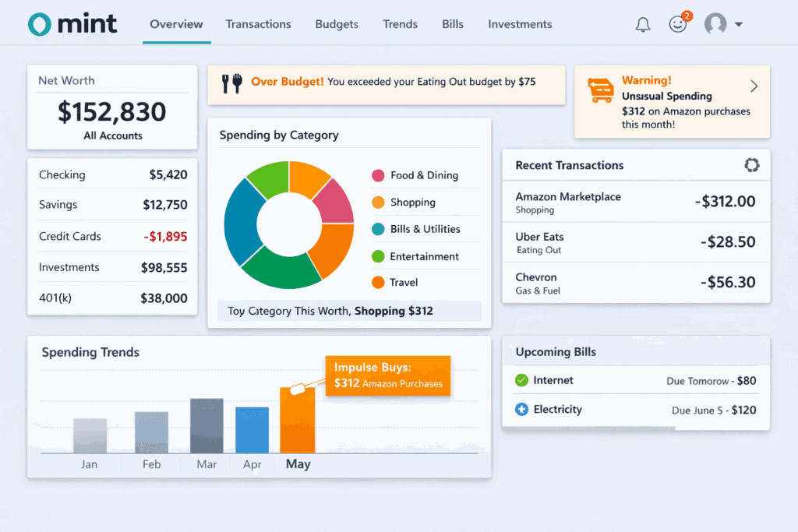Click the Due Tomorow - $80 text
This screenshot has width=798, height=532.
point(711,381)
